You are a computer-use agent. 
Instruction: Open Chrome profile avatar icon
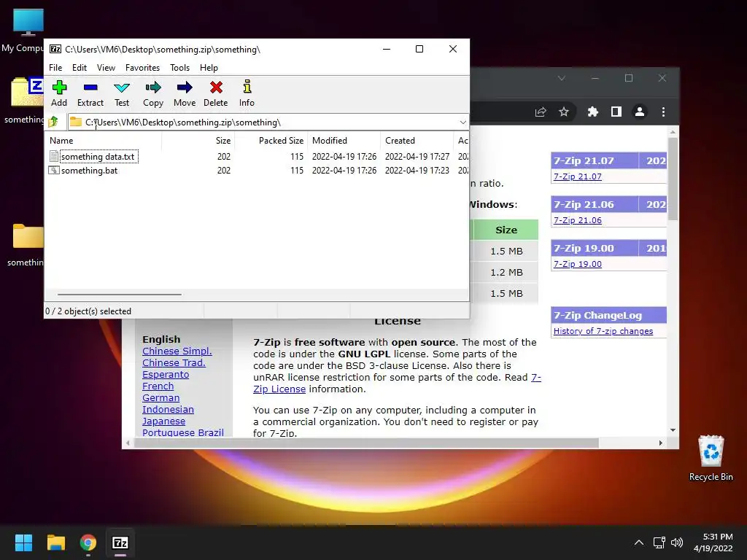click(639, 112)
